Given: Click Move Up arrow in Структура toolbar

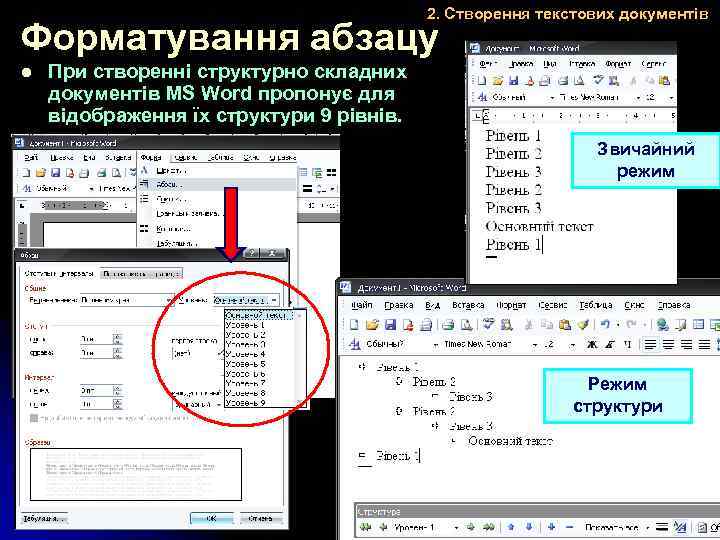Looking at the screenshot, I should click(511, 527).
